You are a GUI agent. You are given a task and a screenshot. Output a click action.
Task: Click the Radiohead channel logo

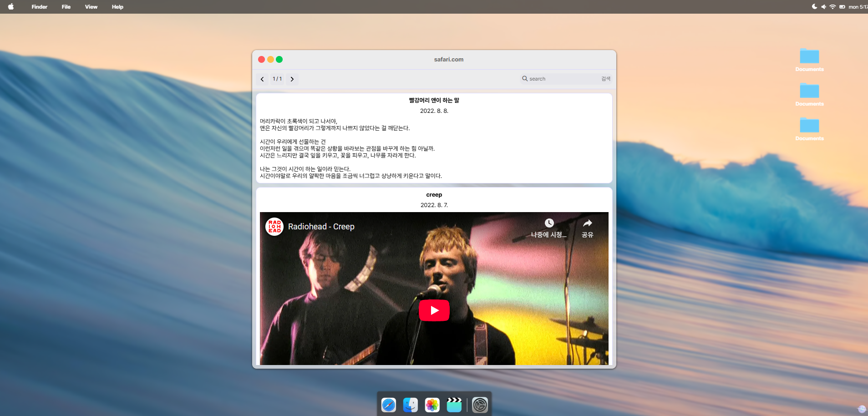click(x=274, y=227)
